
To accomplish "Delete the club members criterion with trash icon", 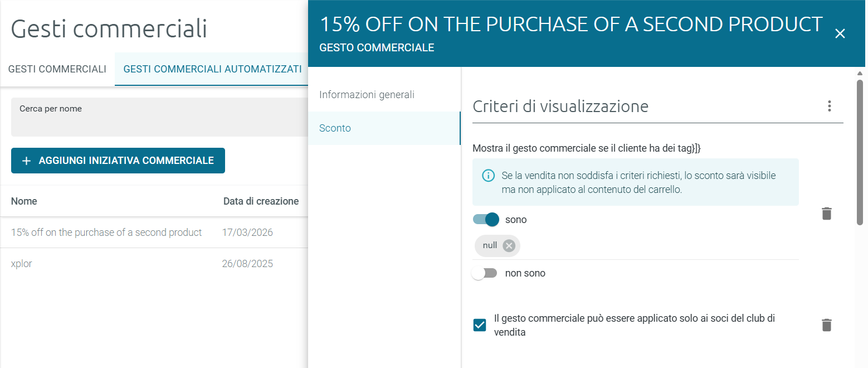I will [x=827, y=325].
